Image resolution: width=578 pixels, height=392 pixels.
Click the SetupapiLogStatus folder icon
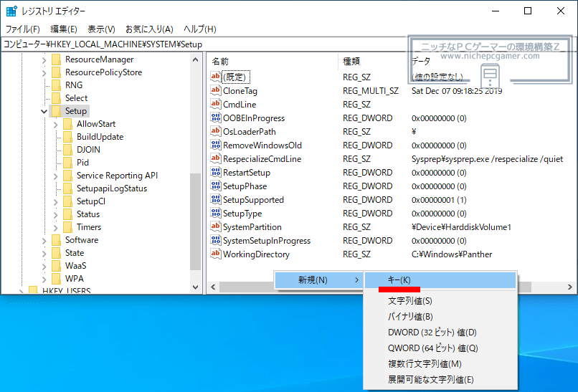pyautogui.click(x=68, y=188)
